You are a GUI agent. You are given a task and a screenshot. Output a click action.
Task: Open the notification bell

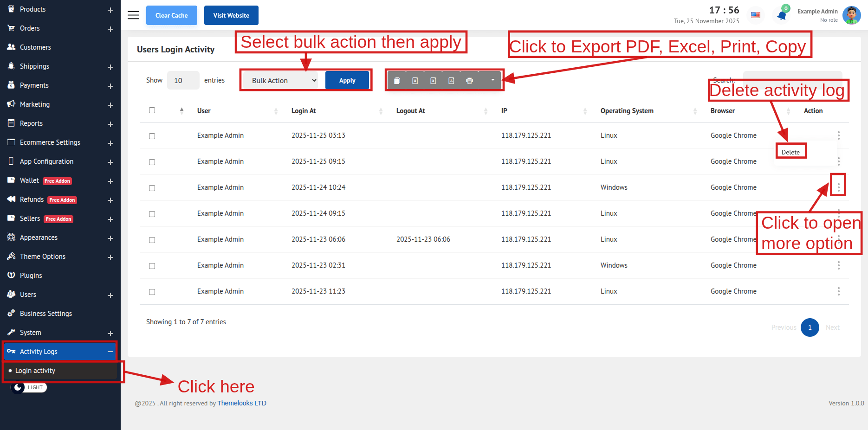782,15
